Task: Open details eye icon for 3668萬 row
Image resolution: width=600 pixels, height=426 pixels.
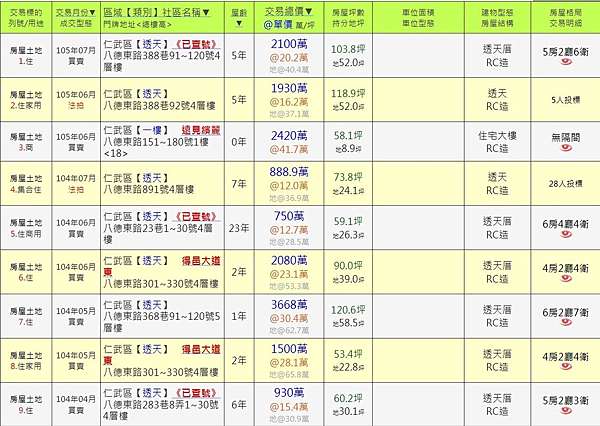Action: click(x=566, y=322)
